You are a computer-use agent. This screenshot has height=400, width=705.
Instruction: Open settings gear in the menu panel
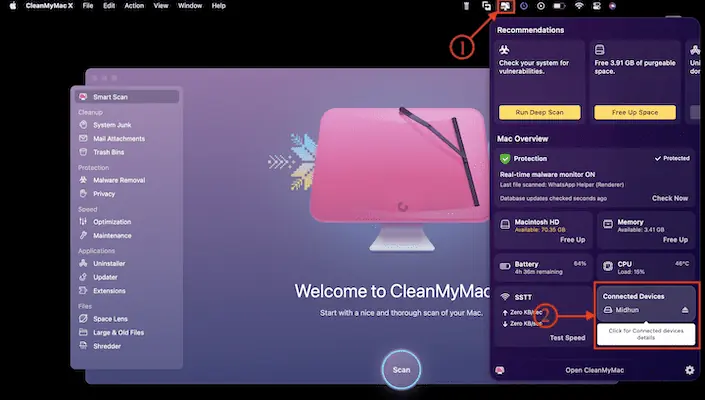tap(689, 370)
